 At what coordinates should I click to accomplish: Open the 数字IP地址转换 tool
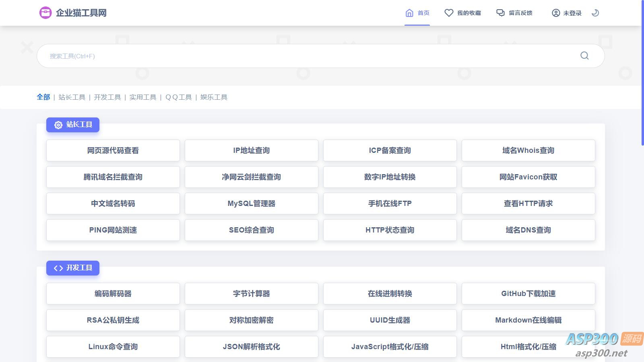(390, 177)
